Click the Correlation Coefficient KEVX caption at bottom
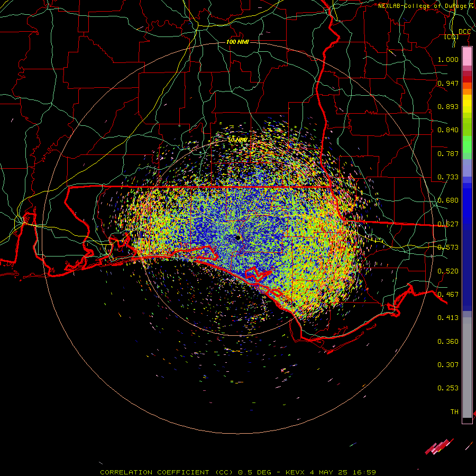This screenshot has height=476, width=476. [x=238, y=472]
